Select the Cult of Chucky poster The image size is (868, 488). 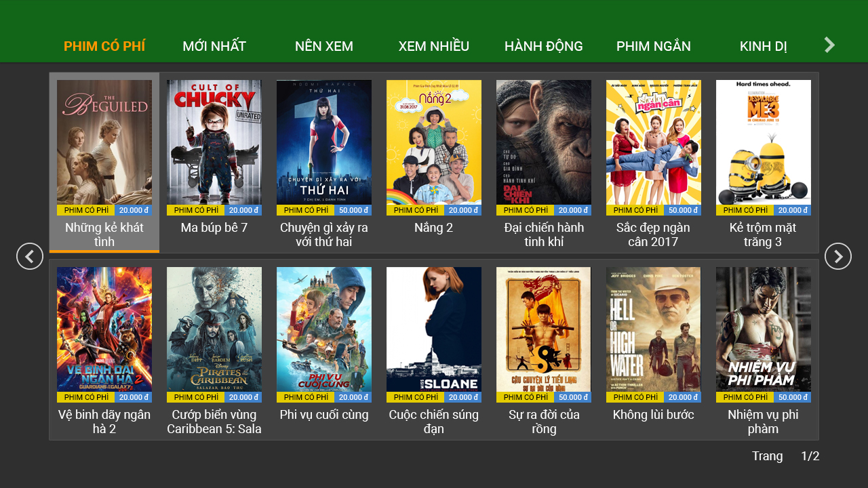pyautogui.click(x=214, y=142)
